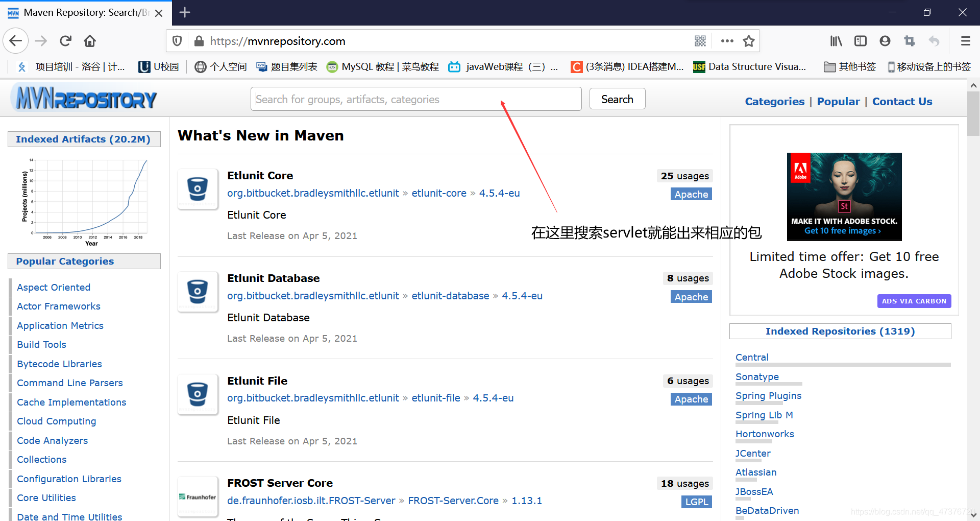Click the Etlunit File bucket icon
This screenshot has width=980, height=521.
click(x=198, y=394)
